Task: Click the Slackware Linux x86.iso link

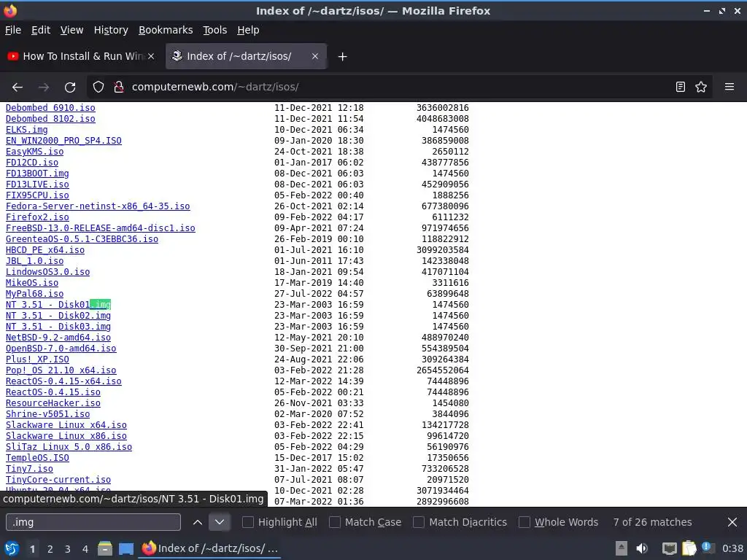Action: tap(66, 437)
